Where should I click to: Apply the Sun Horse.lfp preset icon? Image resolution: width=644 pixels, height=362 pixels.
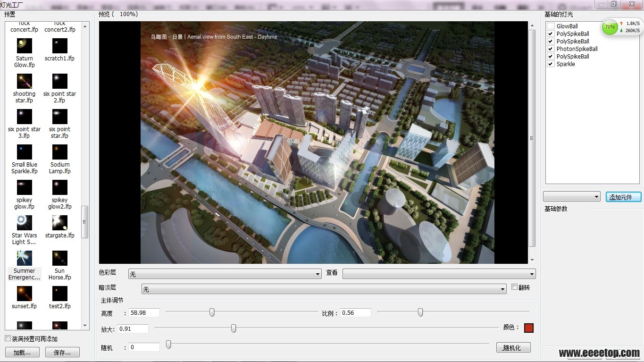point(59,258)
